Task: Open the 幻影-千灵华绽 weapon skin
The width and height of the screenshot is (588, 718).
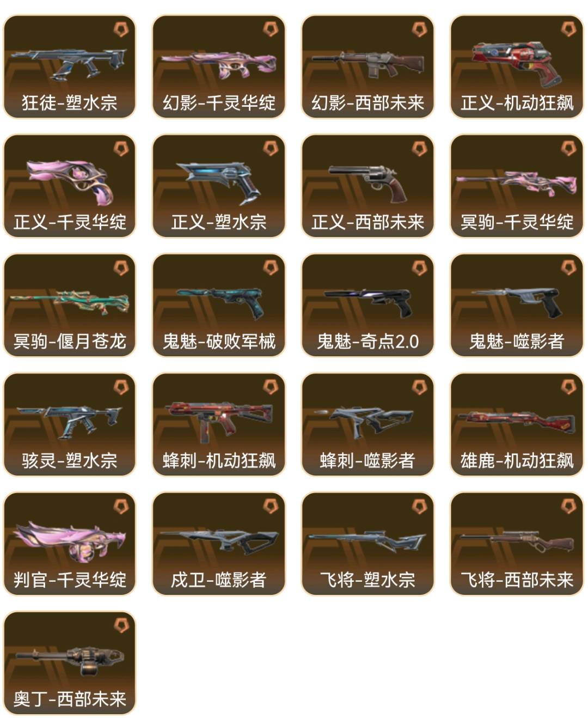Action: tap(219, 66)
